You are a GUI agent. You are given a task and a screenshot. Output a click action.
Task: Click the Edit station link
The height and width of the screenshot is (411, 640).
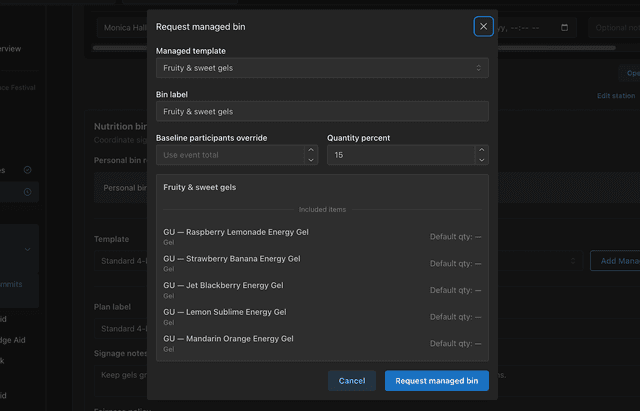click(x=615, y=96)
